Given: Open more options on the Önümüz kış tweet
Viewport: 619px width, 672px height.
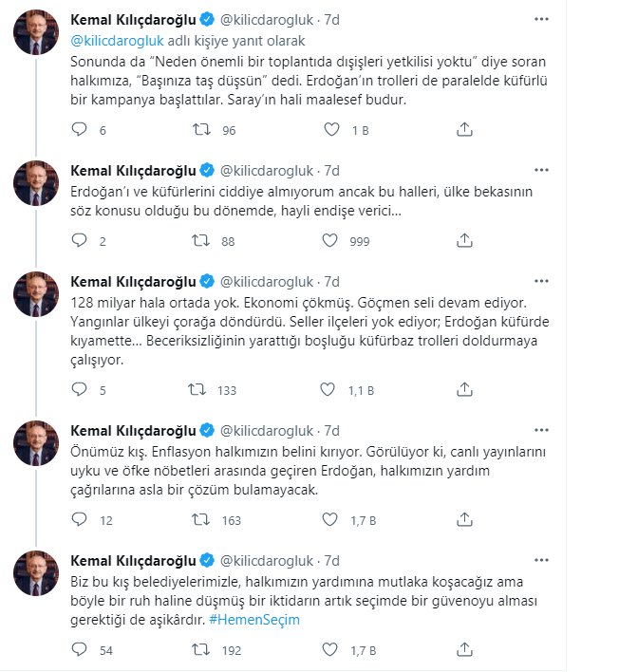Looking at the screenshot, I should click(x=541, y=430).
